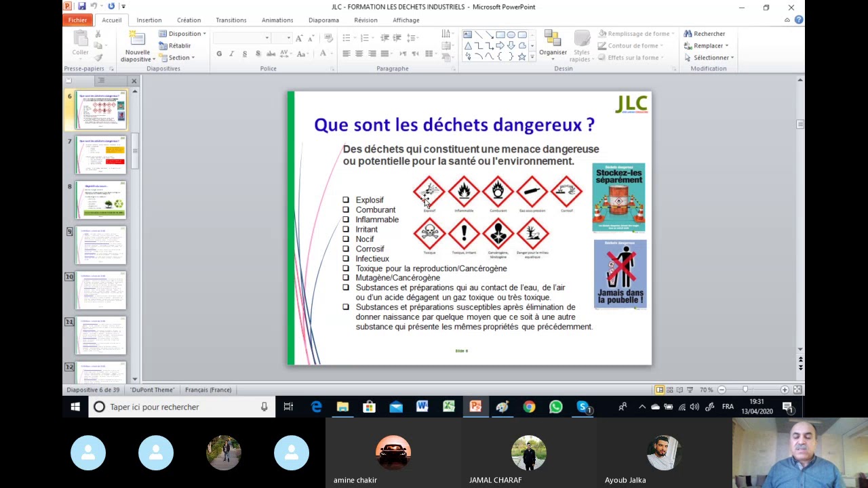Screen dimensions: 868x488
Task: Start slideshow from status bar icon
Action: [690, 390]
